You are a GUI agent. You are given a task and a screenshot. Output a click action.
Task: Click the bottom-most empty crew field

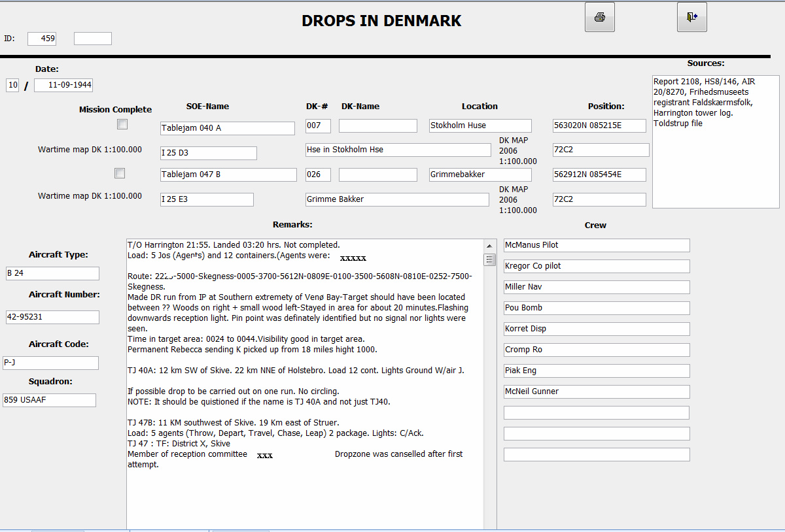597,454
